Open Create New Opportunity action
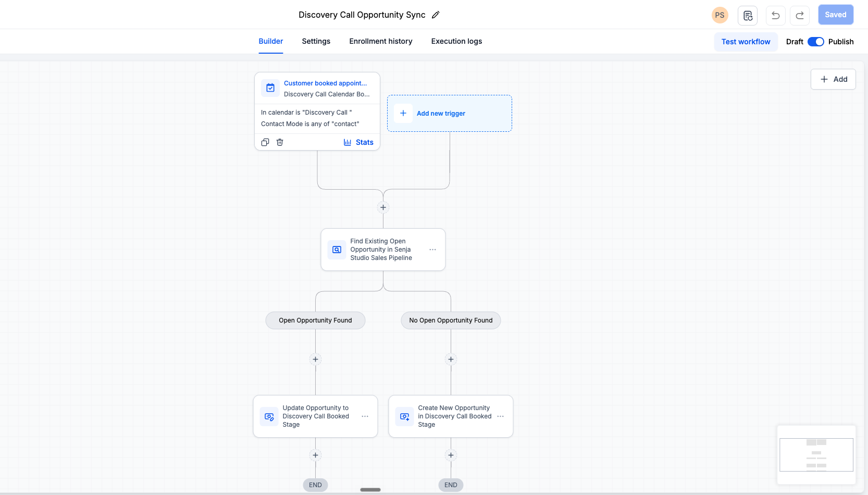 tap(451, 416)
